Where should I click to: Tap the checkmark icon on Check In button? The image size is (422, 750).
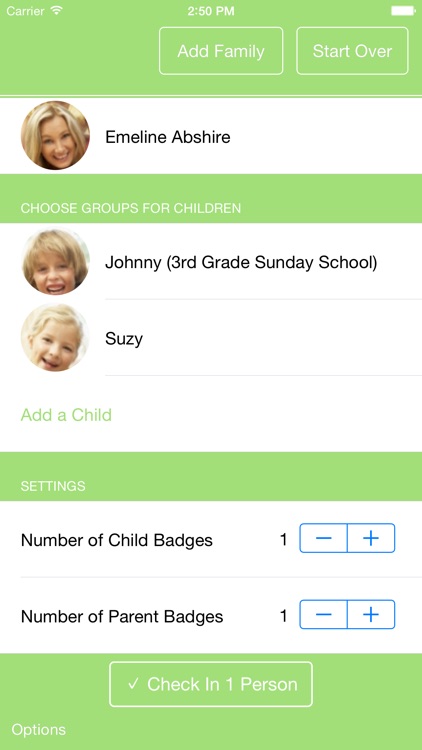pyautogui.click(x=133, y=684)
